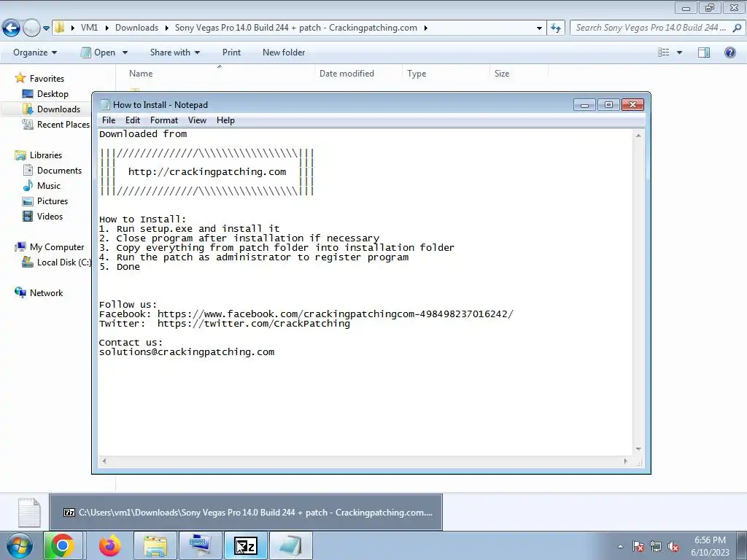Open Recent Places in navigation pane

[56, 124]
